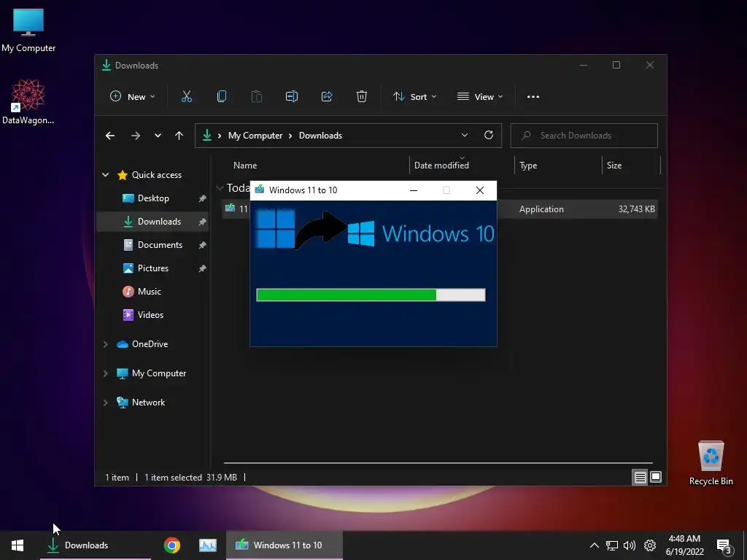Click My Computer in the address breadcrumb
This screenshot has height=560, width=747.
[255, 136]
